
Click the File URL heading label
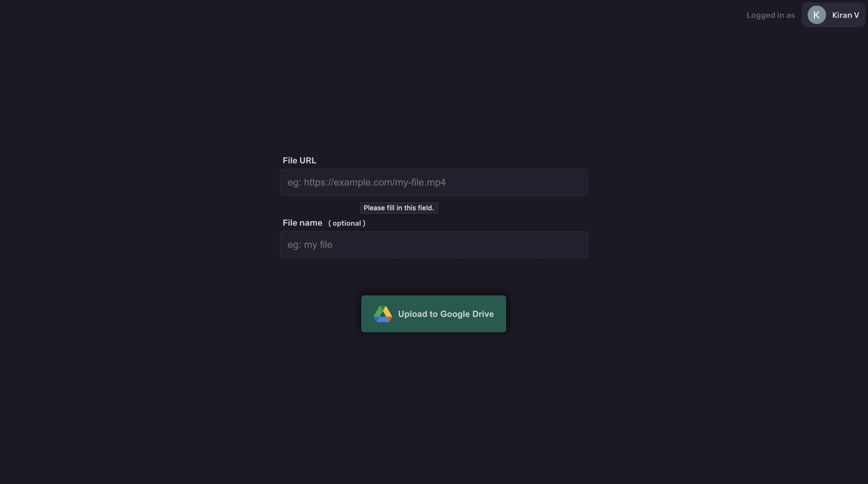299,160
